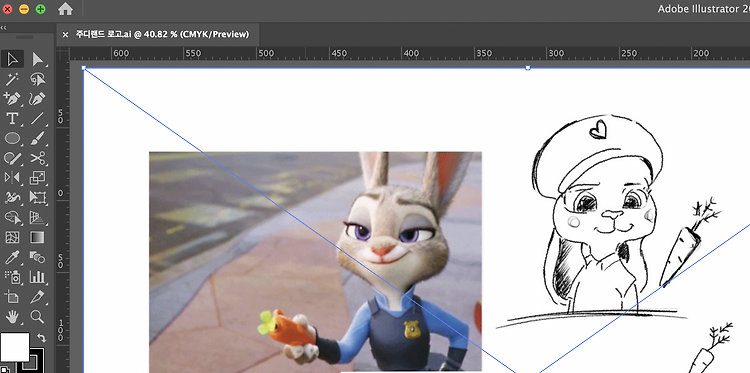Select the Zoom tool
Image resolution: width=750 pixels, height=373 pixels.
pyautogui.click(x=37, y=316)
